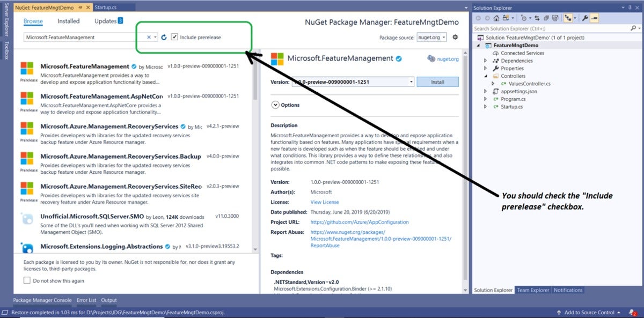
Task: Collapse the FeatureMngtDemo project node
Action: (x=479, y=46)
